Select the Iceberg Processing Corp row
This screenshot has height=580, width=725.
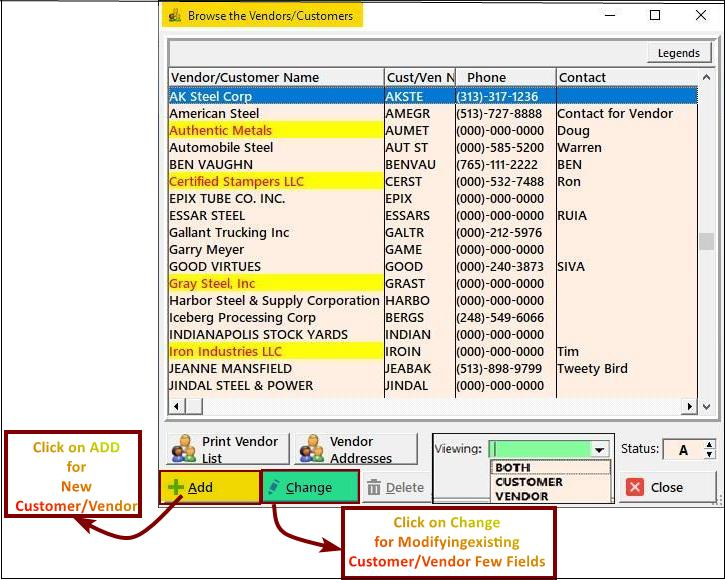click(433, 318)
